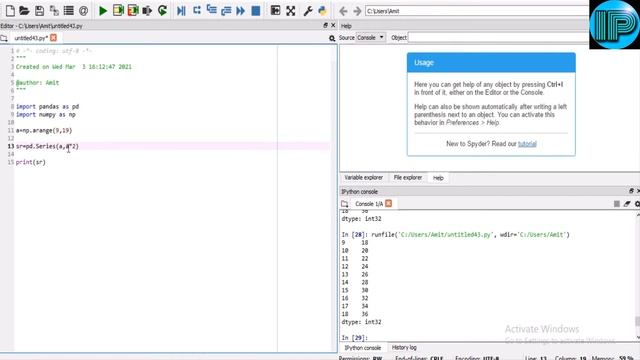
Task: Run cell and advance icon
Action: pyautogui.click(x=133, y=11)
